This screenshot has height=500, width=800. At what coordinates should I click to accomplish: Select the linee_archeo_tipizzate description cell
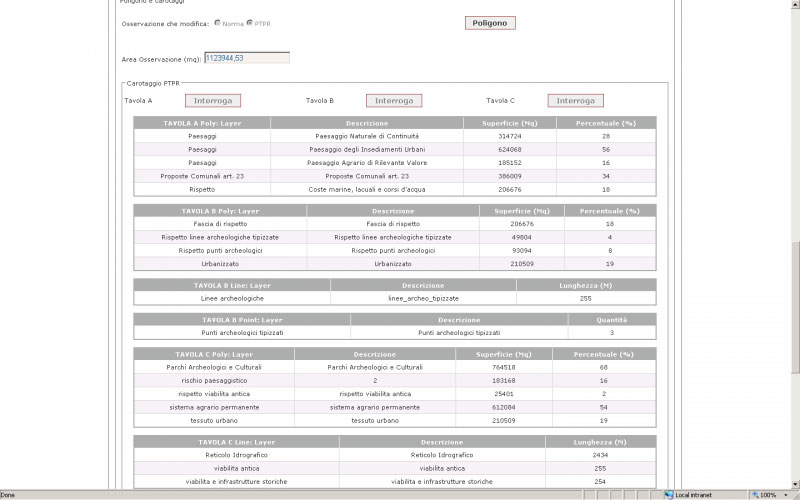coord(422,298)
